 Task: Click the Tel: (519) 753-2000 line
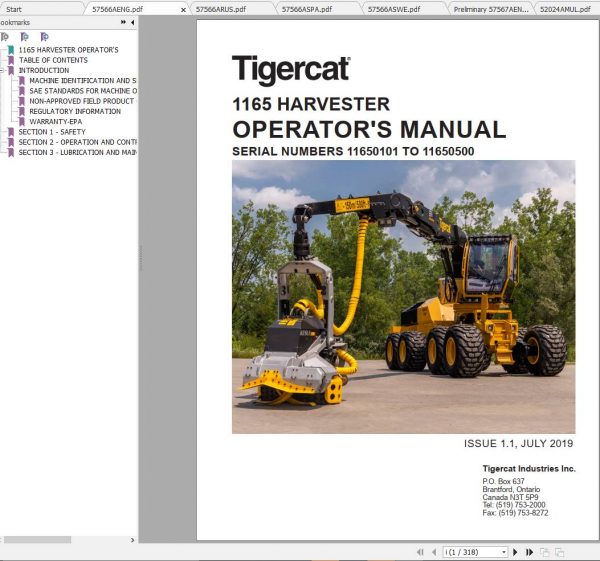(x=514, y=505)
